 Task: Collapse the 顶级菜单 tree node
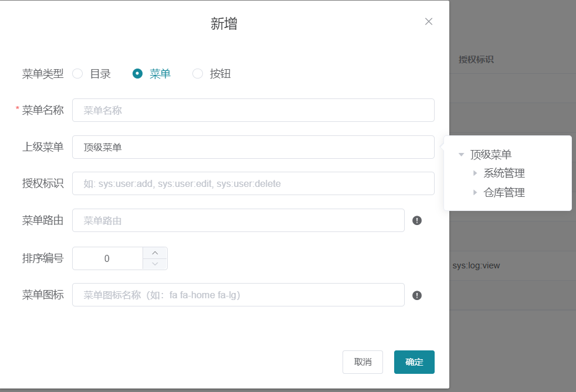pos(461,154)
